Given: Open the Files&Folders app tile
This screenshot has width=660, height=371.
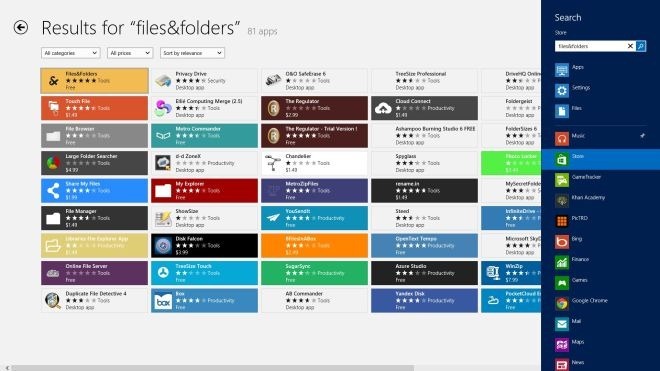Looking at the screenshot, I should [95, 80].
